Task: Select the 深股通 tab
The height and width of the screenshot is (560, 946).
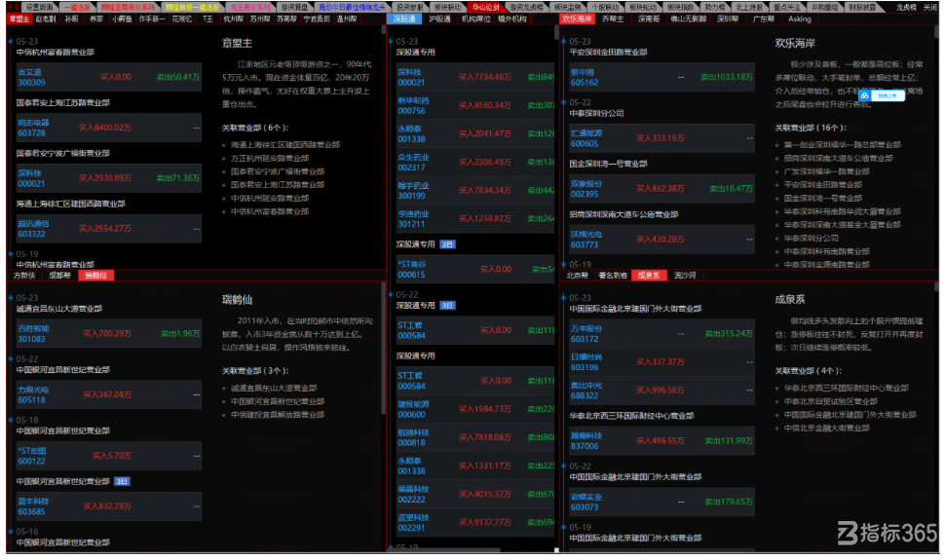Action: [x=404, y=19]
